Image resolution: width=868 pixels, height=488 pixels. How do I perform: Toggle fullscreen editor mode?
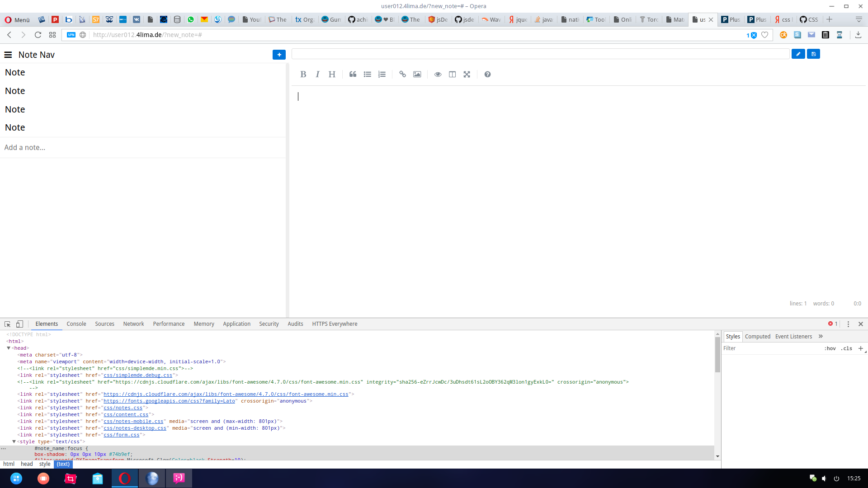tap(467, 75)
